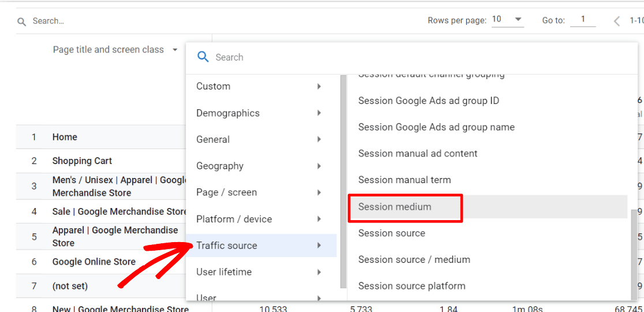Choose Session source option

pyautogui.click(x=392, y=233)
